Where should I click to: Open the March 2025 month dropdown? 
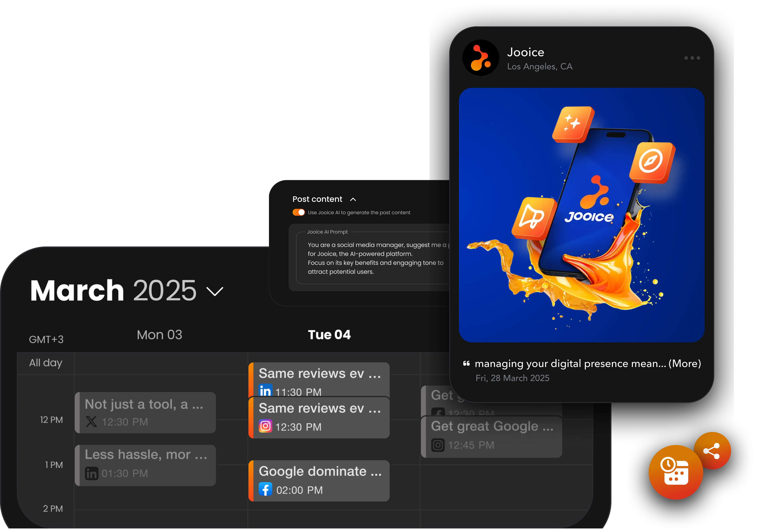pyautogui.click(x=215, y=291)
